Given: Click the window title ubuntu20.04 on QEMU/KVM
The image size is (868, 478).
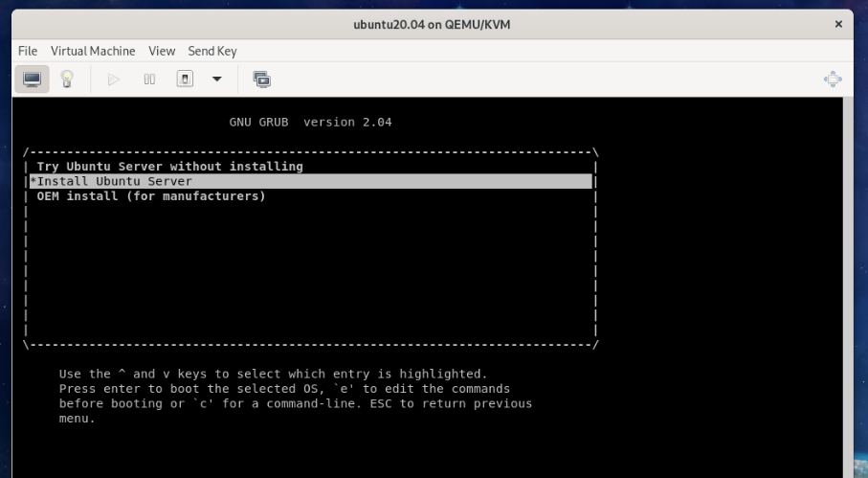Looking at the screenshot, I should tap(432, 24).
